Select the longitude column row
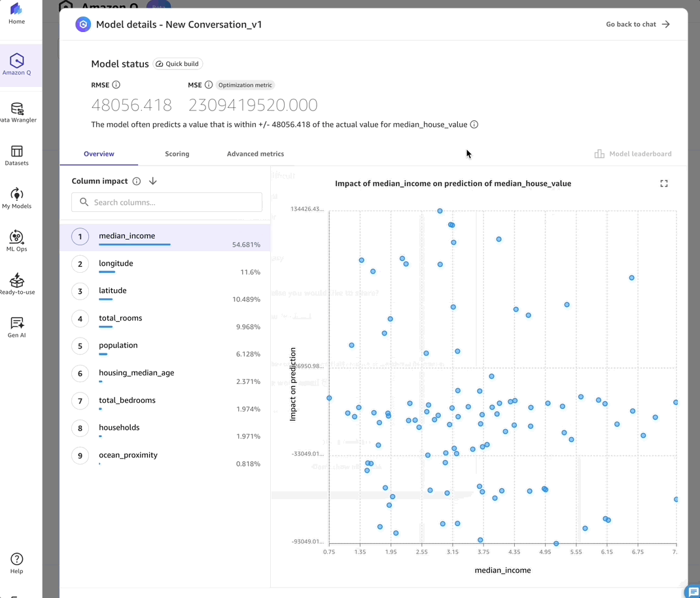Viewport: 700px width, 598px height. 165,265
